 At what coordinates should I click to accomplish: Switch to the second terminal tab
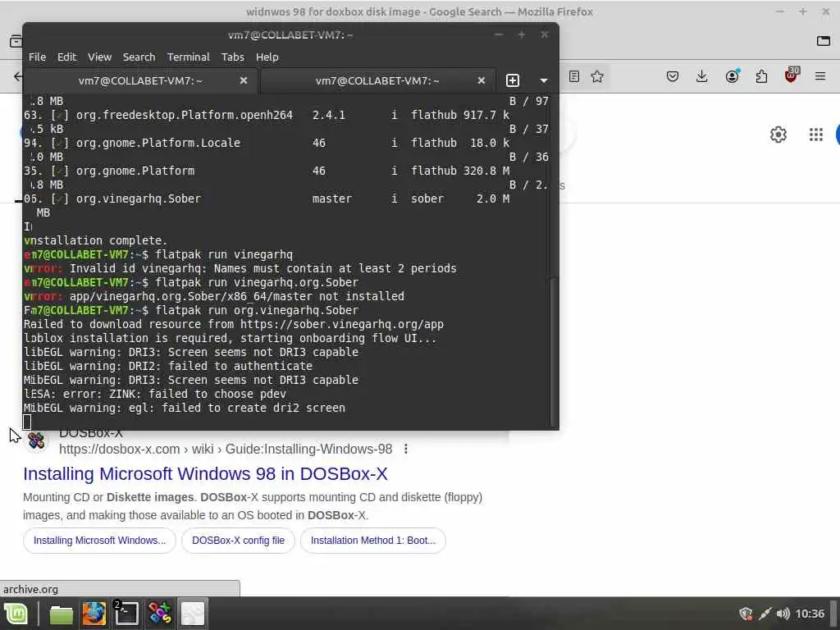click(x=377, y=80)
